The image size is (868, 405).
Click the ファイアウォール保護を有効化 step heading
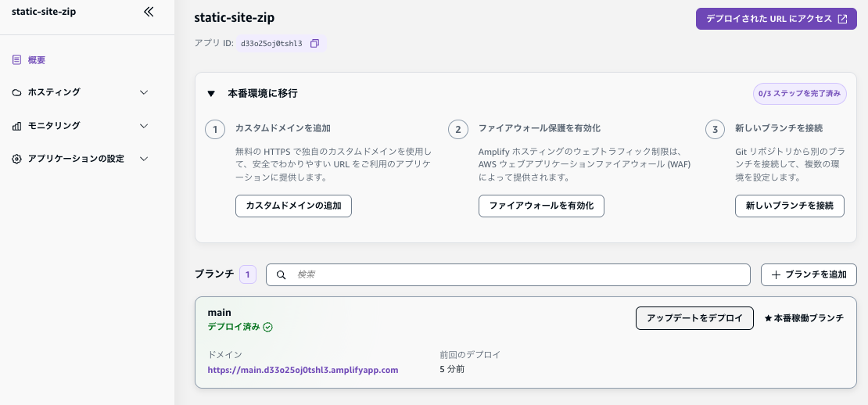point(540,129)
